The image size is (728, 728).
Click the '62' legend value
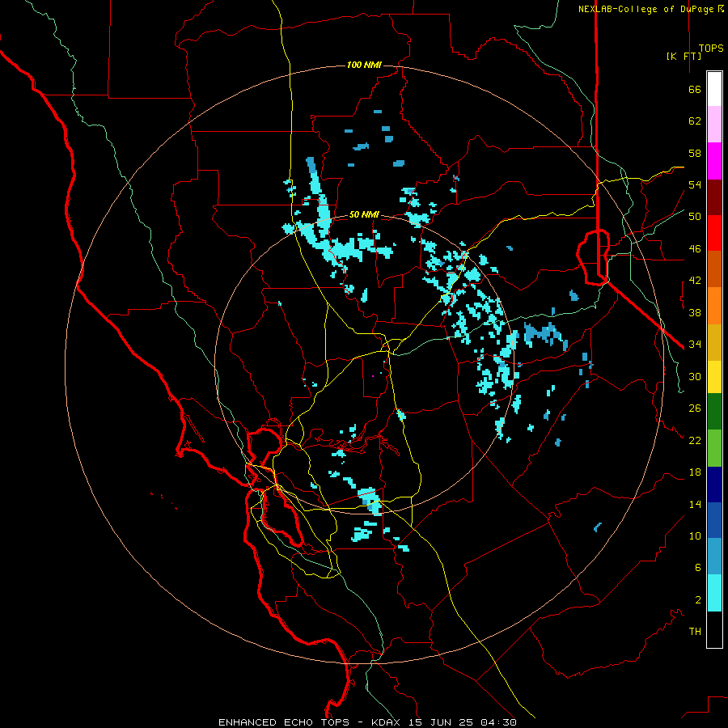coord(695,121)
